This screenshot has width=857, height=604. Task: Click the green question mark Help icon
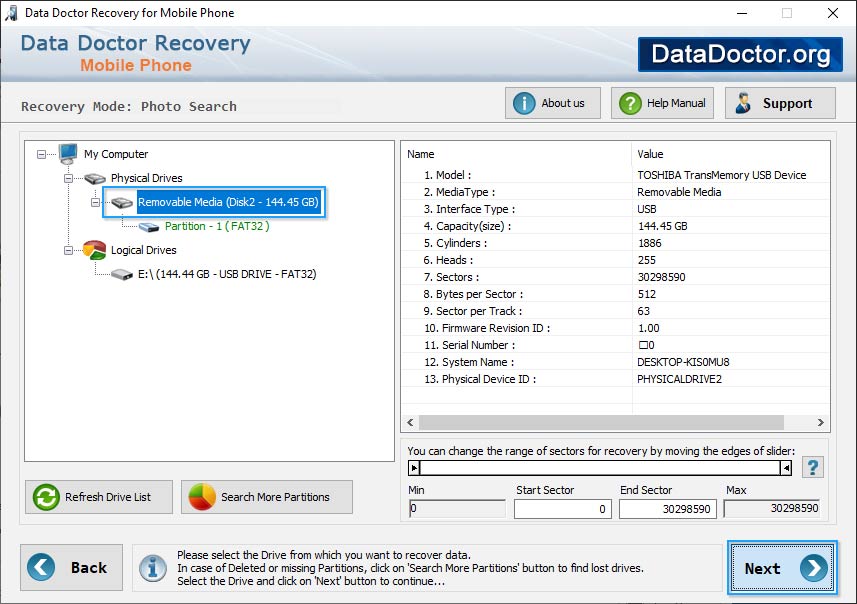(x=630, y=103)
